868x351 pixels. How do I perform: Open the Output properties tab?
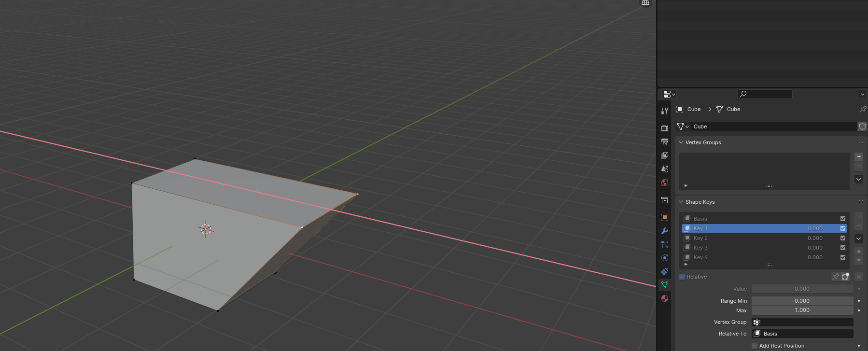tap(665, 141)
